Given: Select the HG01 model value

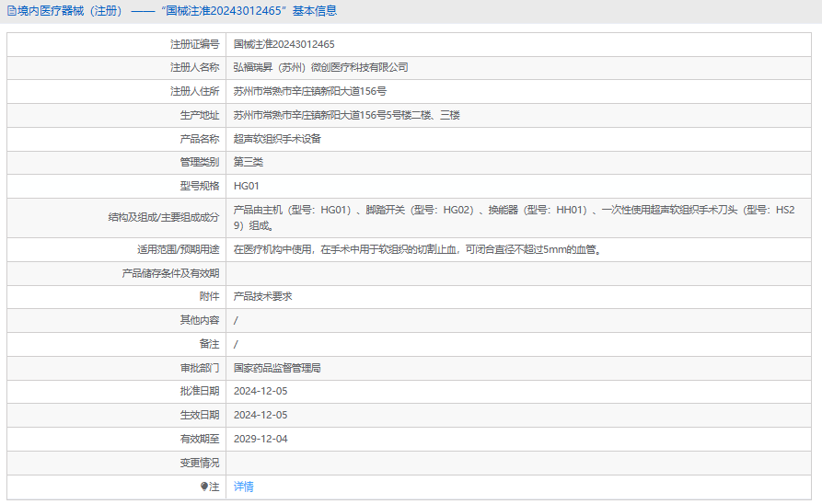Looking at the screenshot, I should click(x=246, y=186).
